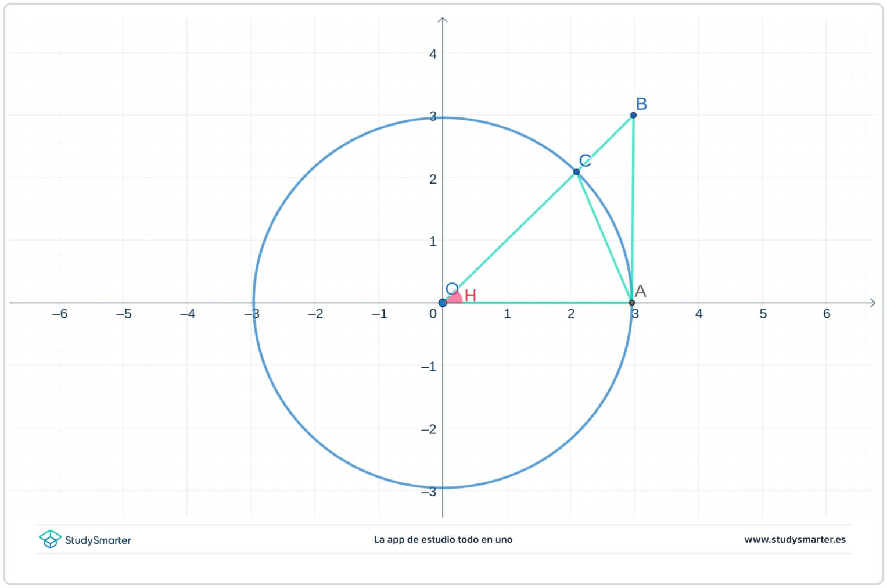Click the StudySmarter wordmark text
The image size is (887, 588).
98,540
